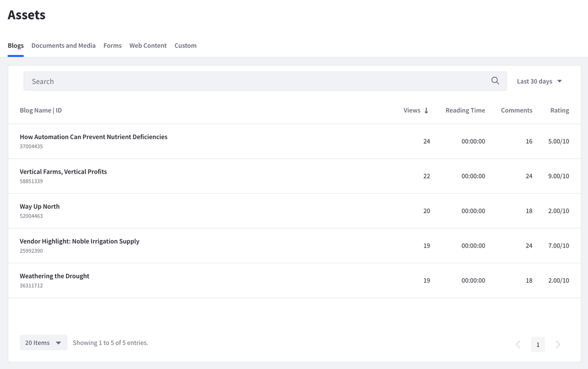
Task: Click the page 1 button in pagination
Action: (537, 344)
